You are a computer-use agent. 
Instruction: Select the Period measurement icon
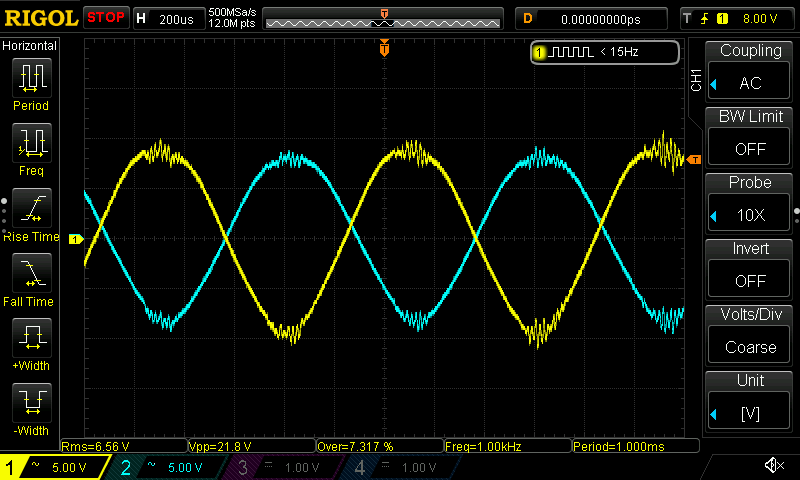click(31, 78)
